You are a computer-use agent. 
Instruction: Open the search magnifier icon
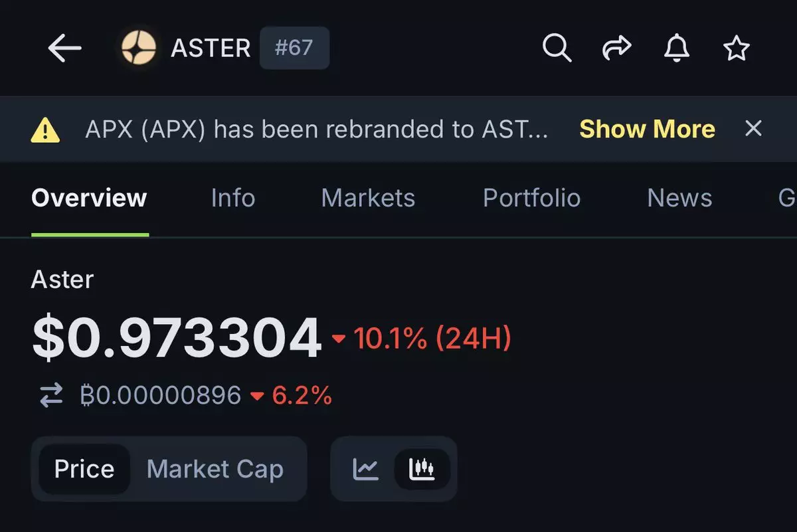(557, 48)
